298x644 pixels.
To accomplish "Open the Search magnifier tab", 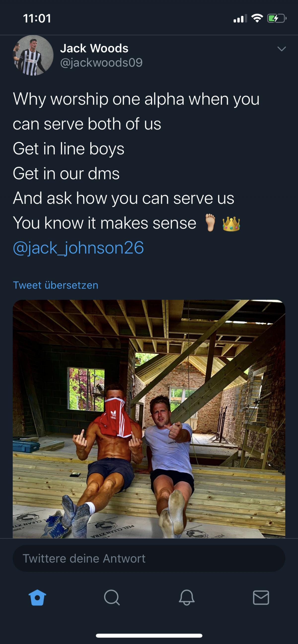I will click(x=112, y=597).
